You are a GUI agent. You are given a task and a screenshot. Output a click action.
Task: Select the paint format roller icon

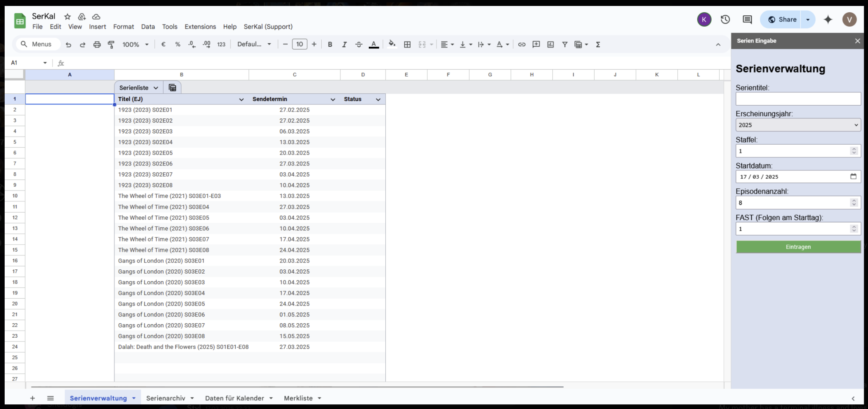click(x=111, y=45)
